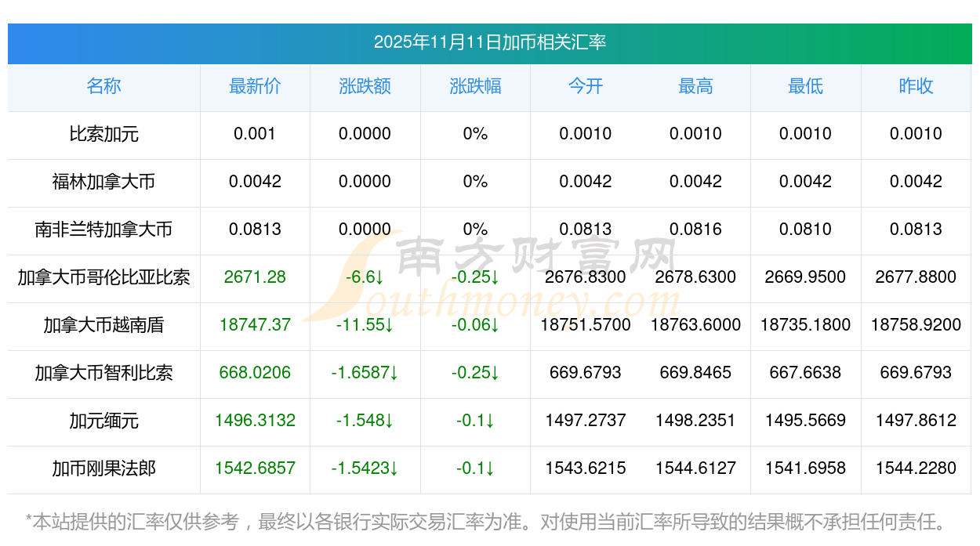This screenshot has width=980, height=546.
Task: Click the 涨跌幅 column header
Action: pos(475,86)
